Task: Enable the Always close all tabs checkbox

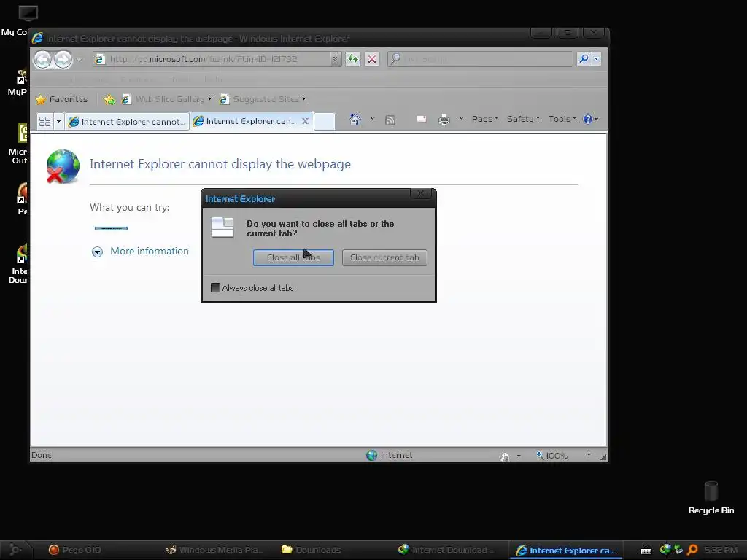Action: pyautogui.click(x=215, y=287)
